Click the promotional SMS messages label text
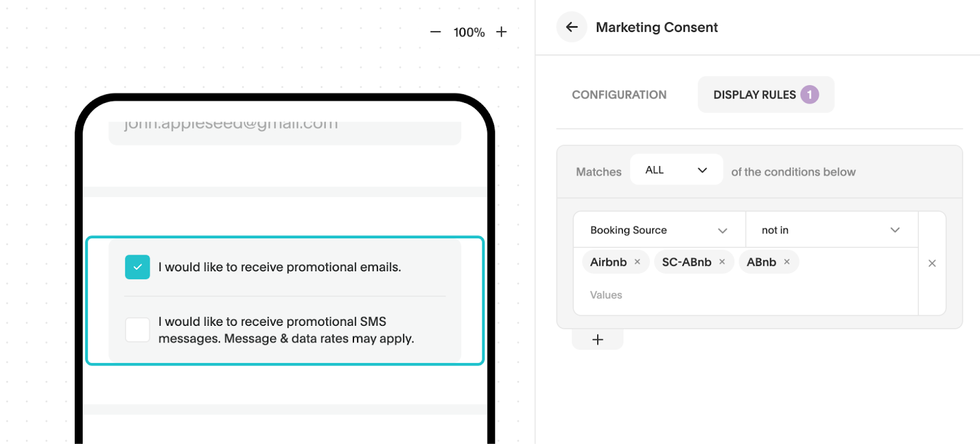 point(285,330)
